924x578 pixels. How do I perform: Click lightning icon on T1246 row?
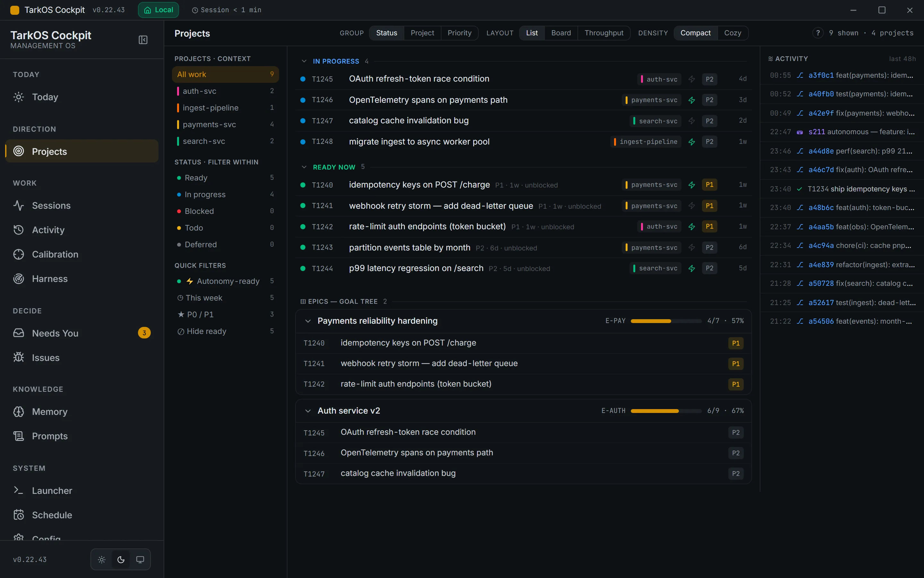coord(691,100)
